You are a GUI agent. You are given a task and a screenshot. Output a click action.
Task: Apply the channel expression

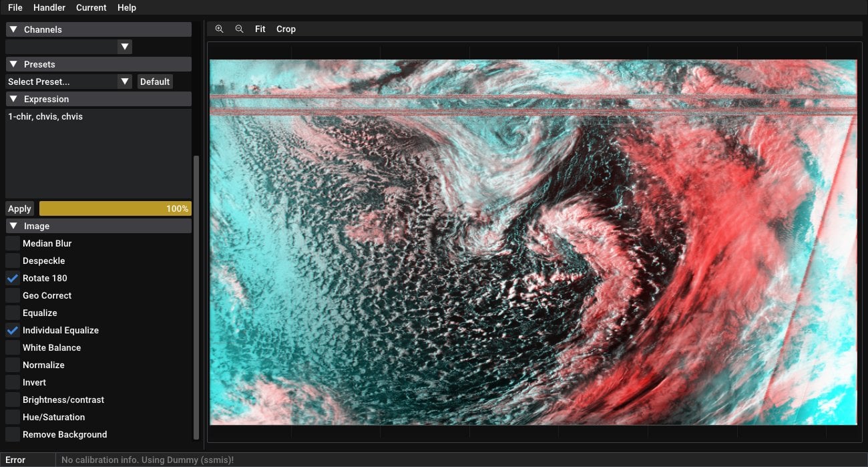(x=19, y=208)
